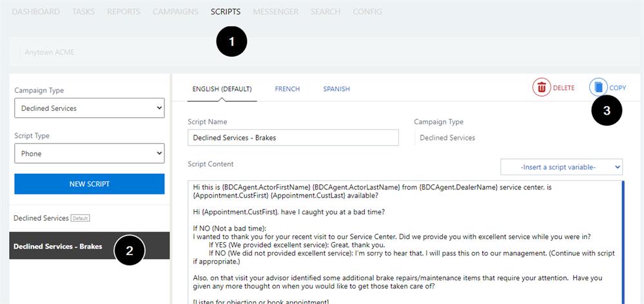Open the Reports menu

coord(124,12)
